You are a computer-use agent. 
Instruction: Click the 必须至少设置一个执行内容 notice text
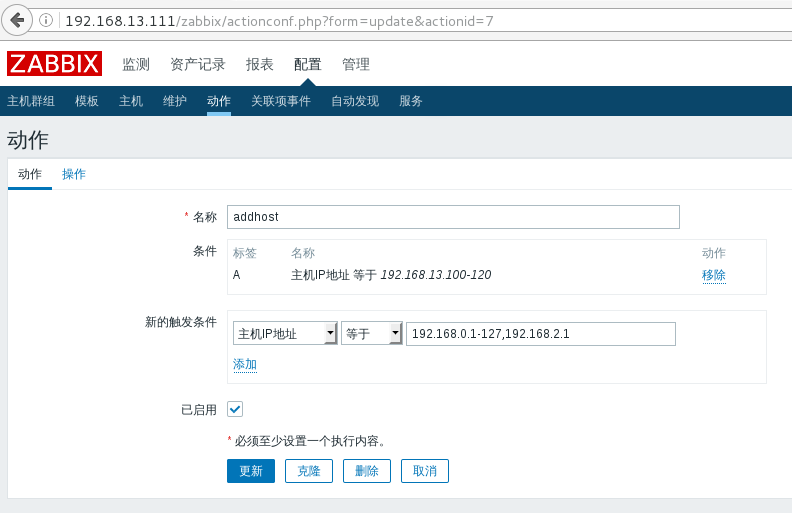310,441
